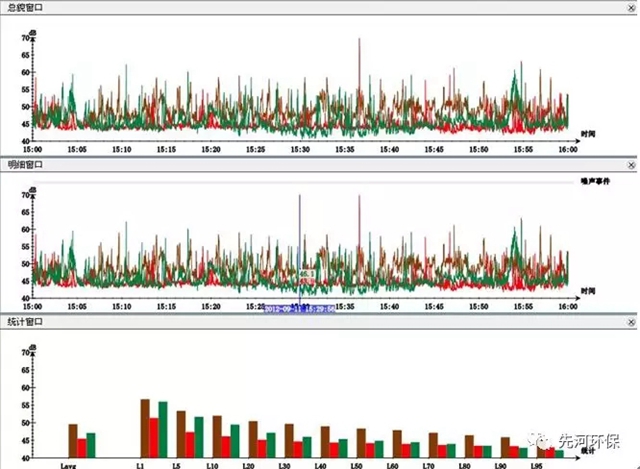This screenshot has height=469, width=640.
Task: Click the 16:00 time label in overview chart
Action: 568,149
